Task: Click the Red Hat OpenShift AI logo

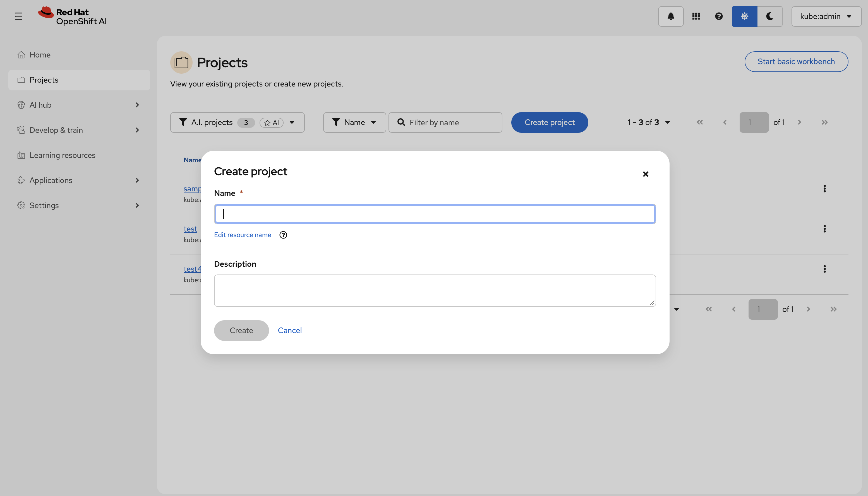Action: pyautogui.click(x=73, y=16)
